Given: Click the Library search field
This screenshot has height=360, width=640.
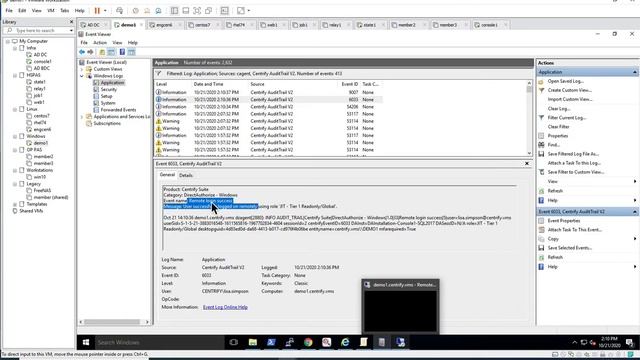Looking at the screenshot, I should [39, 31].
